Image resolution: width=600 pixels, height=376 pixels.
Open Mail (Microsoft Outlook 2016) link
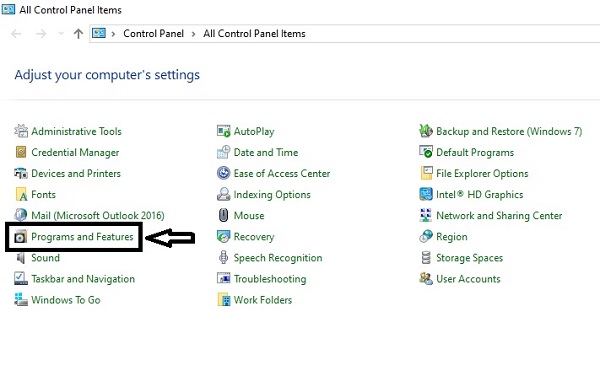pos(98,216)
